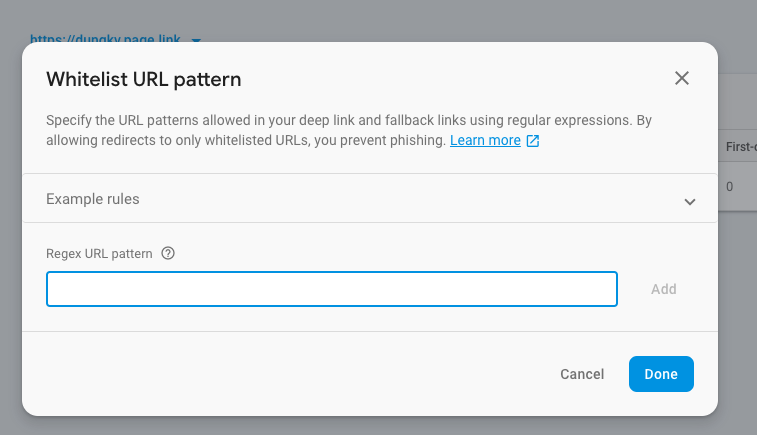Cancel the whitelist dialog
757x435 pixels.
coord(582,374)
